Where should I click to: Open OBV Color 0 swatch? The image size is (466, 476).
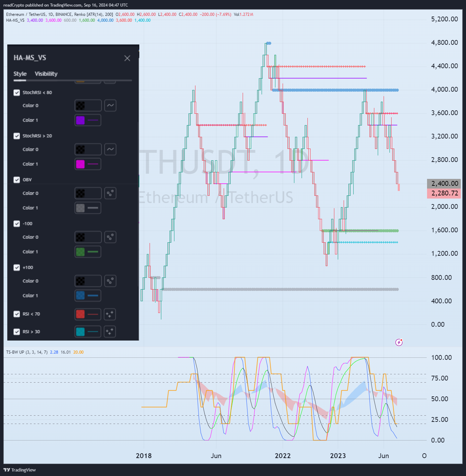(88, 193)
